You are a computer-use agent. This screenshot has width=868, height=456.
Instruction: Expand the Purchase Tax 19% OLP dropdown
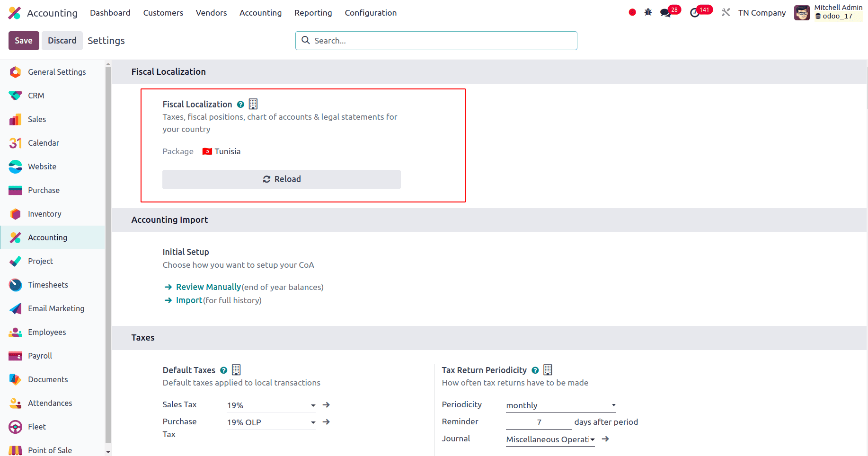pyautogui.click(x=313, y=422)
